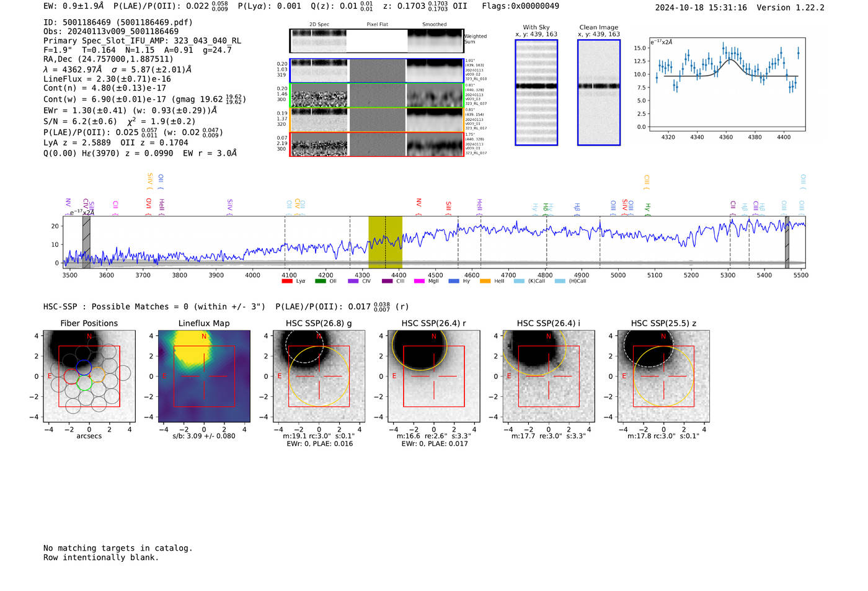Open the HSC SSP(26.8) g image
Viewport: 868px width, 591px height.
pyautogui.click(x=319, y=376)
